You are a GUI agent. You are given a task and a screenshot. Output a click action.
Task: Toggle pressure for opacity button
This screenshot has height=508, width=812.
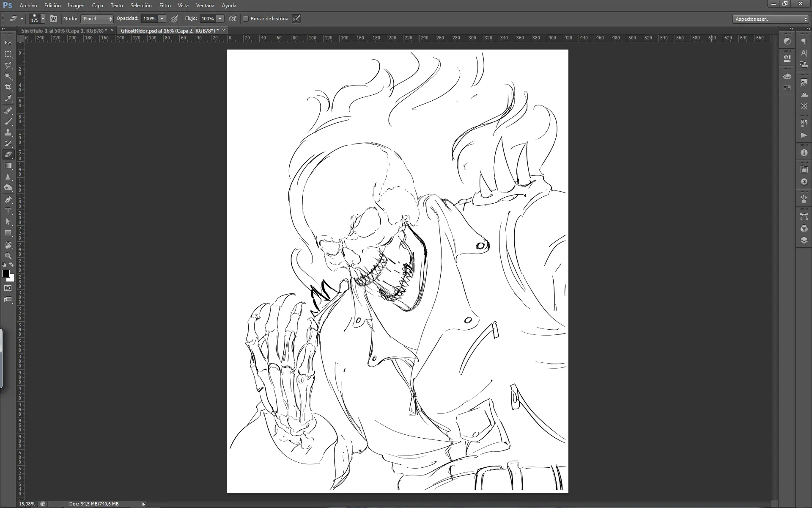(x=174, y=19)
